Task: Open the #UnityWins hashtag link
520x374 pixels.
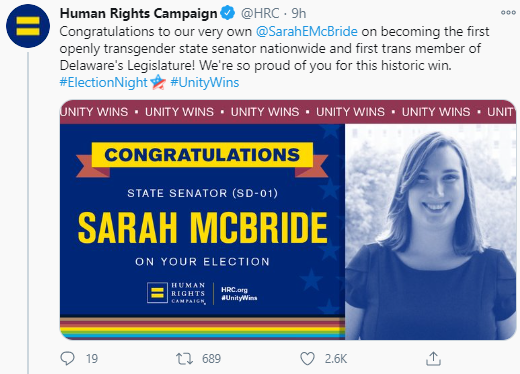Action: click(205, 82)
